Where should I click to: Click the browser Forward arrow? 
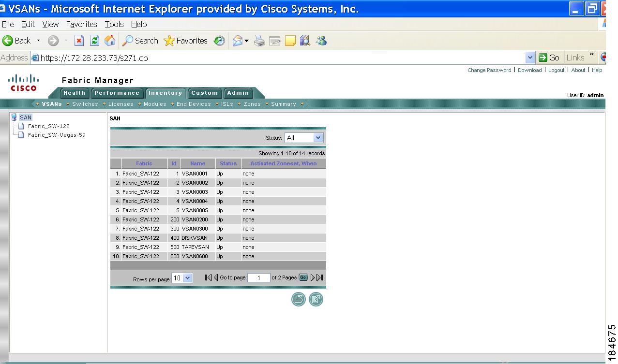click(53, 41)
